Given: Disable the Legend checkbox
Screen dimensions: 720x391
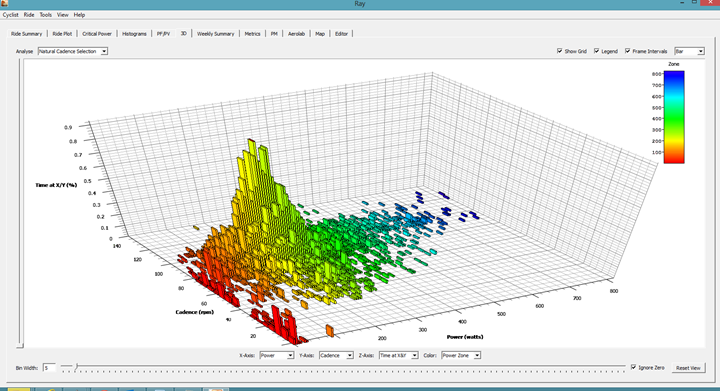Looking at the screenshot, I should tap(596, 51).
